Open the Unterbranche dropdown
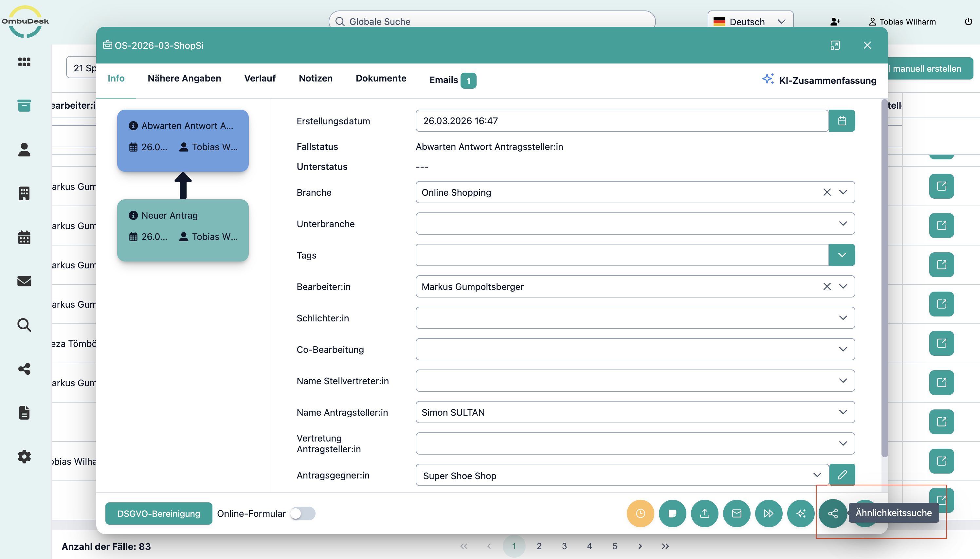 tap(843, 224)
